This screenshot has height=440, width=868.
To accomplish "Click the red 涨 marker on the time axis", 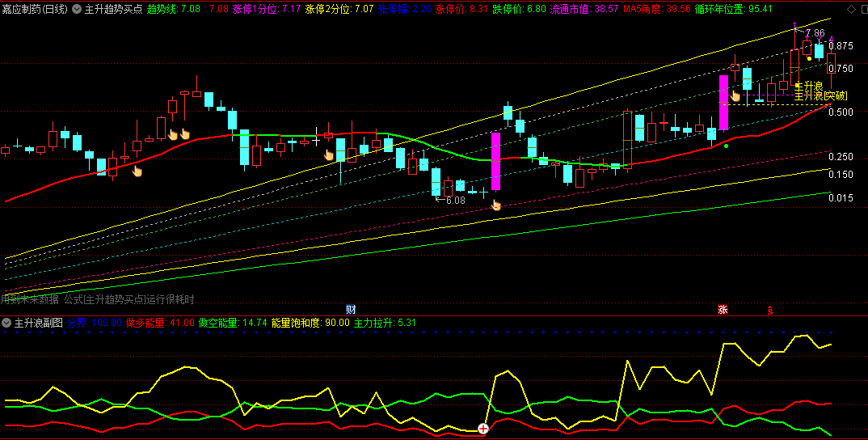I will pos(723,309).
